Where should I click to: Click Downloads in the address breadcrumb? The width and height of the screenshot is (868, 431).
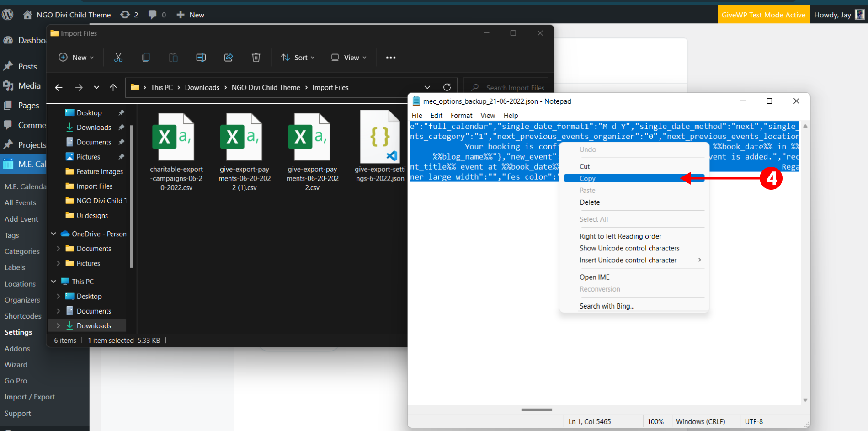point(202,87)
